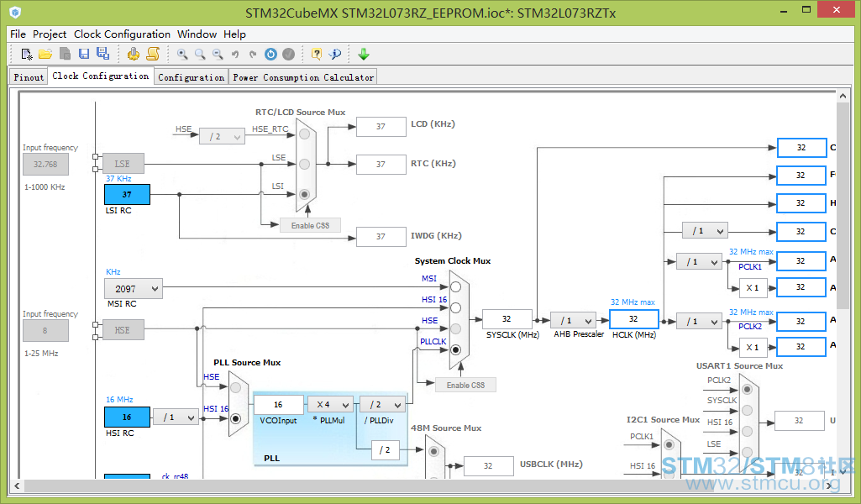Switch to Power Consumption Calculator tab

click(x=303, y=77)
